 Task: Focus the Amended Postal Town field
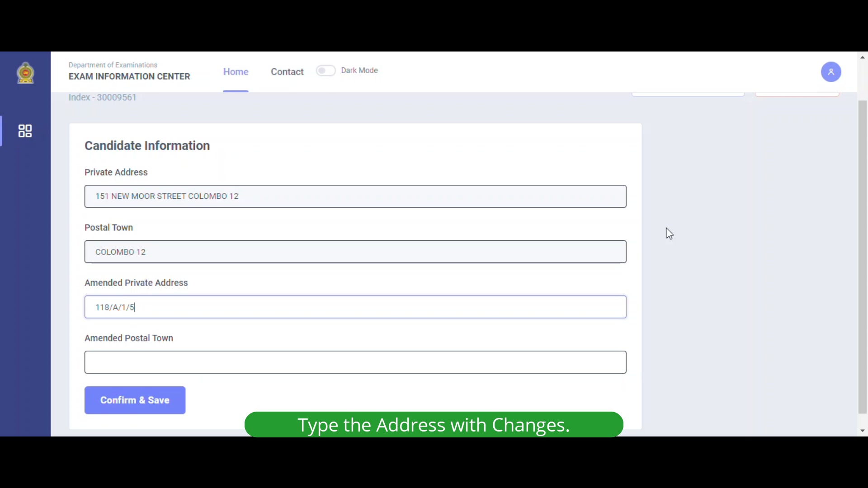355,362
